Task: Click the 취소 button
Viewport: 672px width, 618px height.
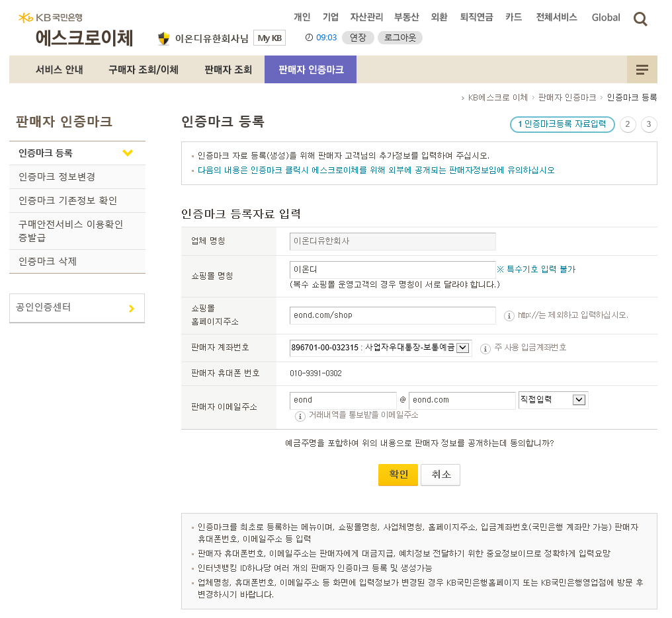Action: tap(440, 475)
